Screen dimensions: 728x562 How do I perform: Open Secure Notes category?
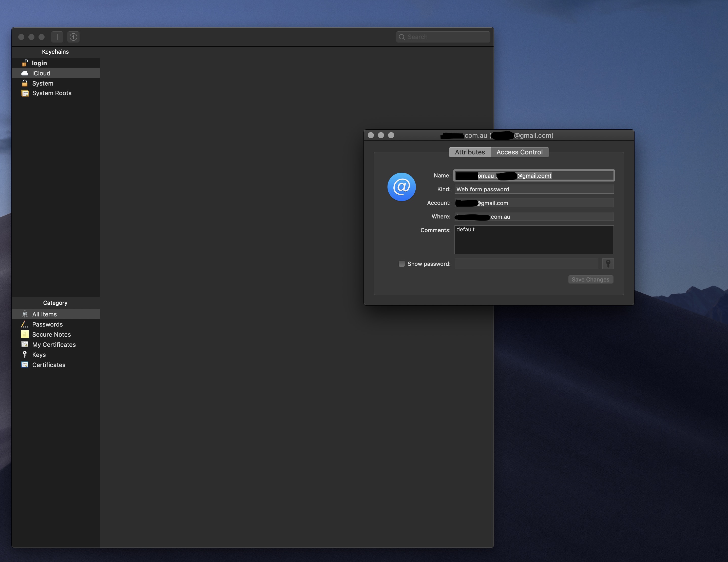[51, 334]
